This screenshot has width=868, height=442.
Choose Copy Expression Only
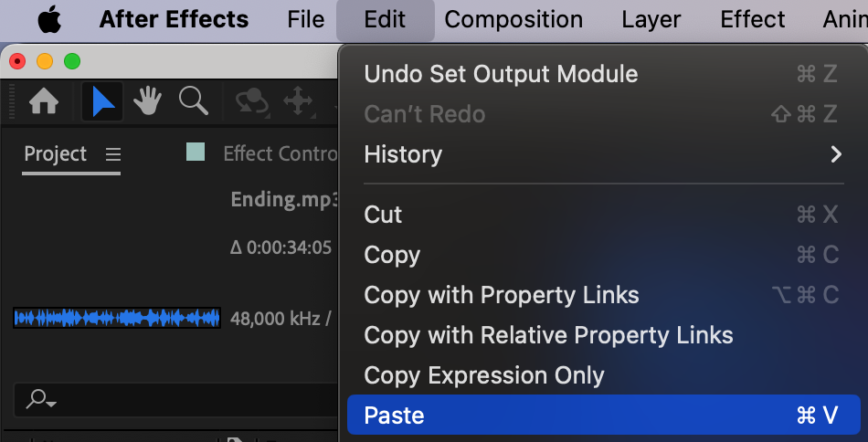point(484,375)
